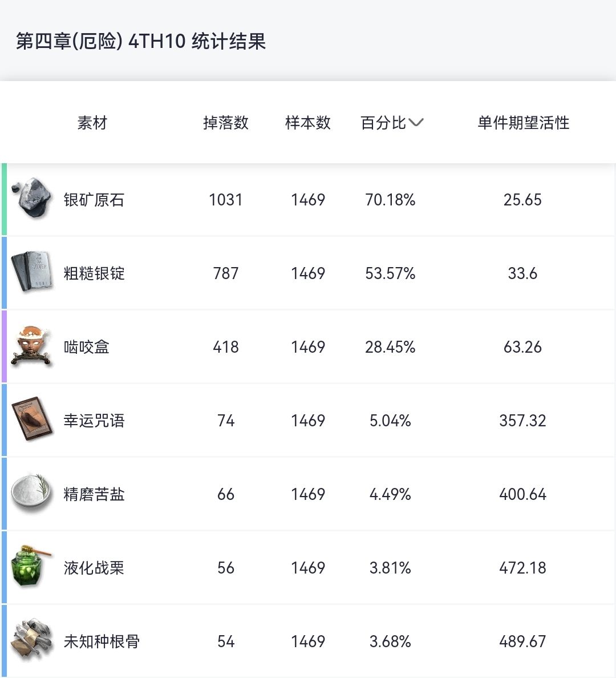
Task: Click the 样本数 column header
Action: coord(308,123)
